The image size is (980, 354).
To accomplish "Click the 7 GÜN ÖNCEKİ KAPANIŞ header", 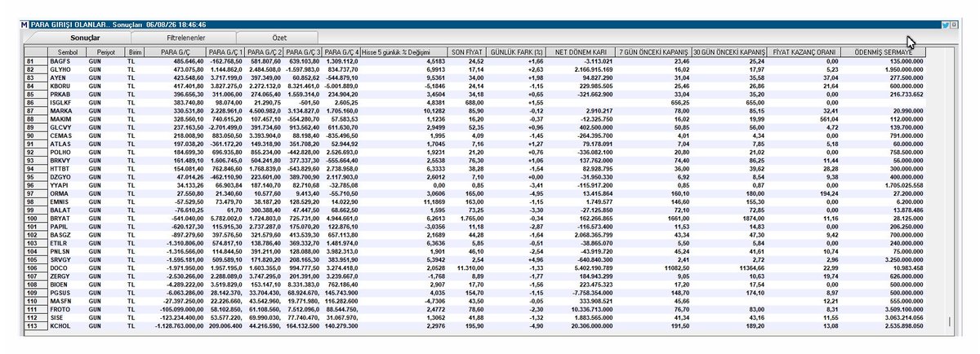I will click(x=653, y=51).
